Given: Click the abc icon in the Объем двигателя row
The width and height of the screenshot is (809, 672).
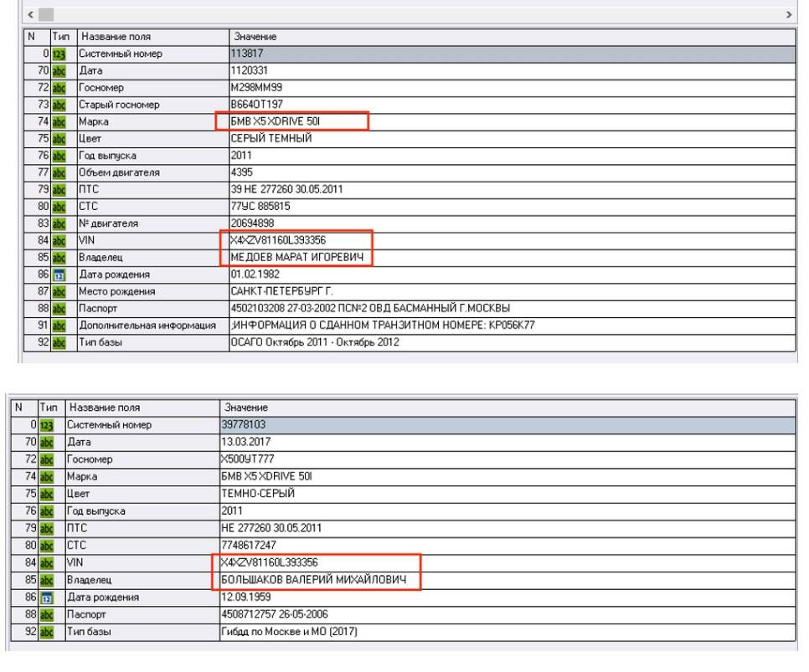Looking at the screenshot, I should coord(60,172).
